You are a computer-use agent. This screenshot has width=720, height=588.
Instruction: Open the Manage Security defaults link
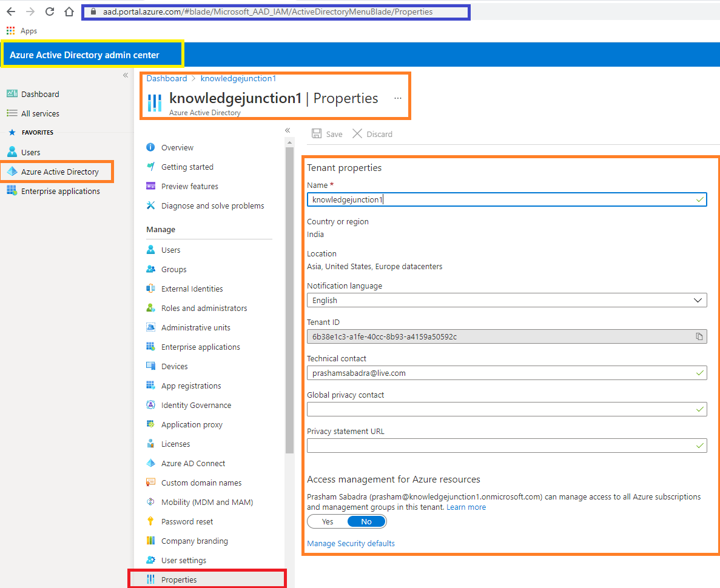(x=351, y=543)
